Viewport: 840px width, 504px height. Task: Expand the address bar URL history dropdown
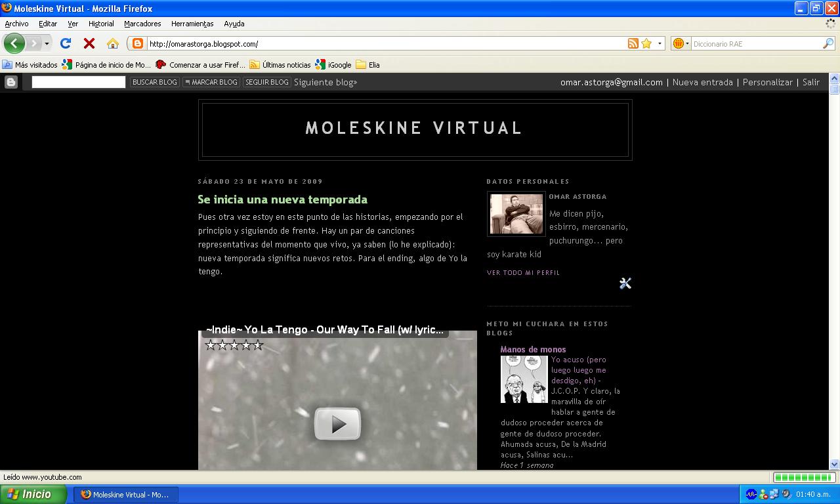pos(660,43)
